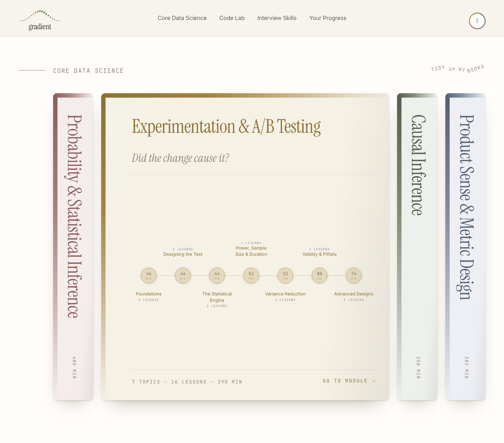Click the 480 MIN label on spine
This screenshot has height=443, width=504.
click(74, 368)
